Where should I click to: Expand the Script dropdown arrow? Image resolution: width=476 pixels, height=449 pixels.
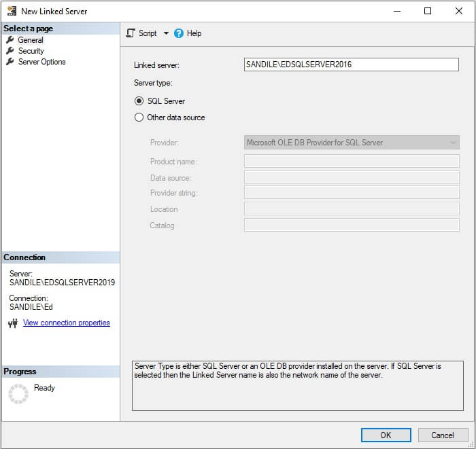(x=166, y=33)
